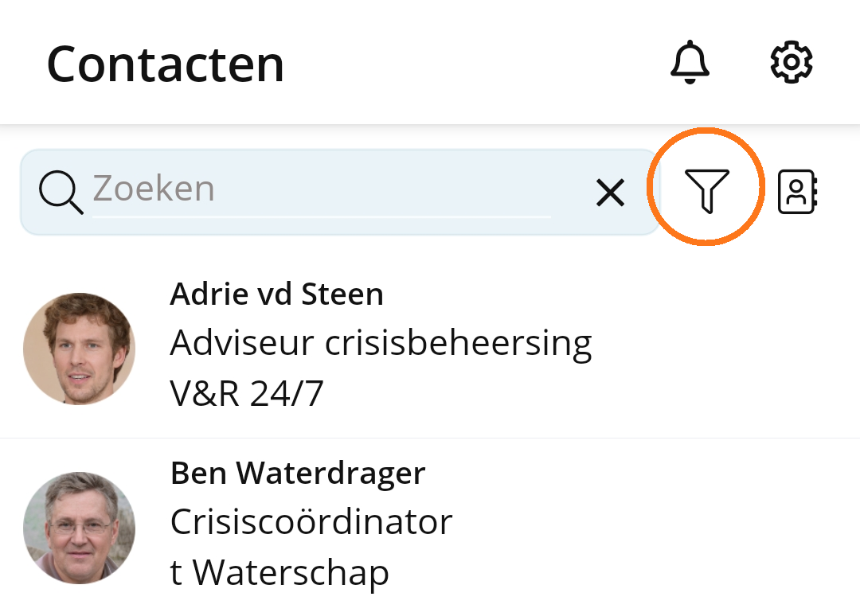Clear the search with the X
Screen dimensions: 860x616
coord(610,193)
